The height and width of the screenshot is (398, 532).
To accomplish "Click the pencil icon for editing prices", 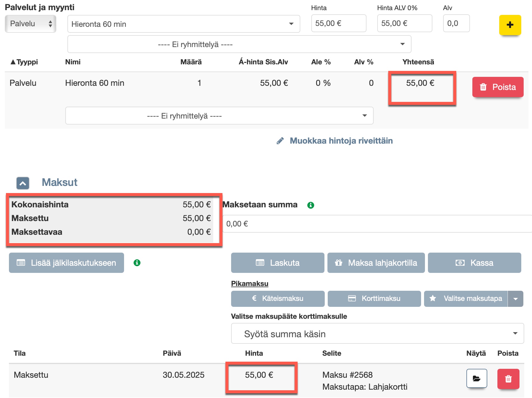I will pyautogui.click(x=280, y=141).
